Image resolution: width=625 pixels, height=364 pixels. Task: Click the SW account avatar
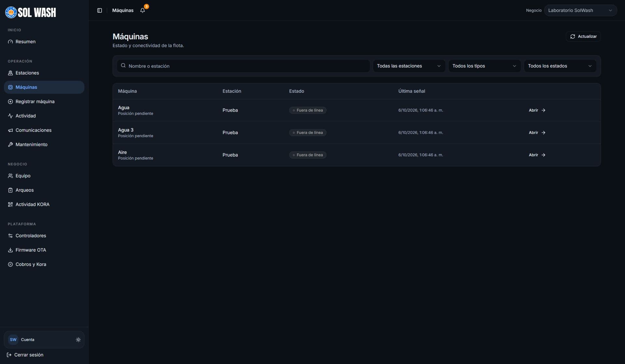(13, 340)
